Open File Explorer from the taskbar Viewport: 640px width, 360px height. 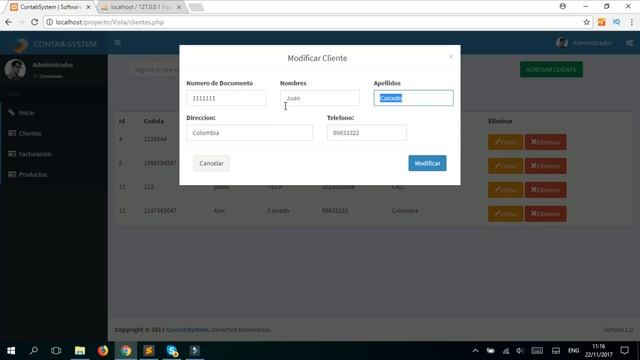click(x=80, y=351)
